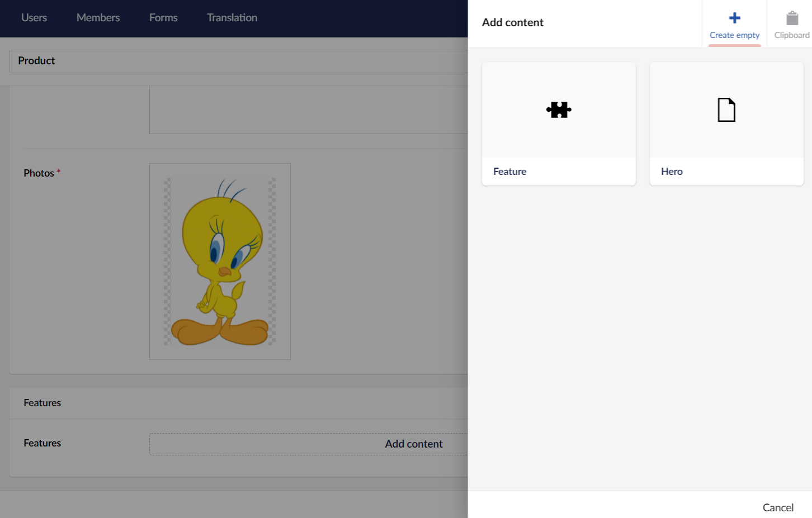Viewport: 812px width, 518px height.
Task: Select the Tweety bird photo thumbnail
Action: pos(220,262)
